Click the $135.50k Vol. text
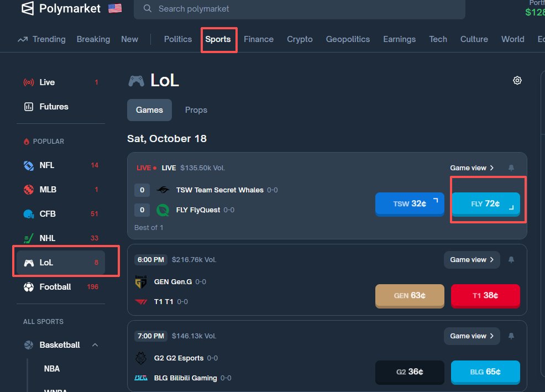 click(203, 168)
